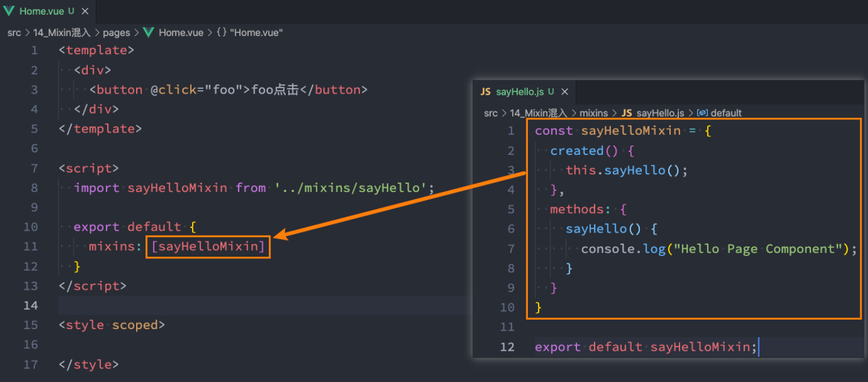Click 'const sayHelloMixin' declaration in sayHello.js
This screenshot has height=382, width=868.
[x=608, y=131]
